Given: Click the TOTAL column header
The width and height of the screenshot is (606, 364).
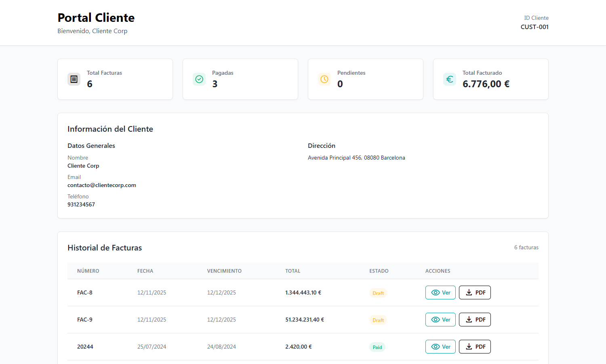Looking at the screenshot, I should point(292,271).
